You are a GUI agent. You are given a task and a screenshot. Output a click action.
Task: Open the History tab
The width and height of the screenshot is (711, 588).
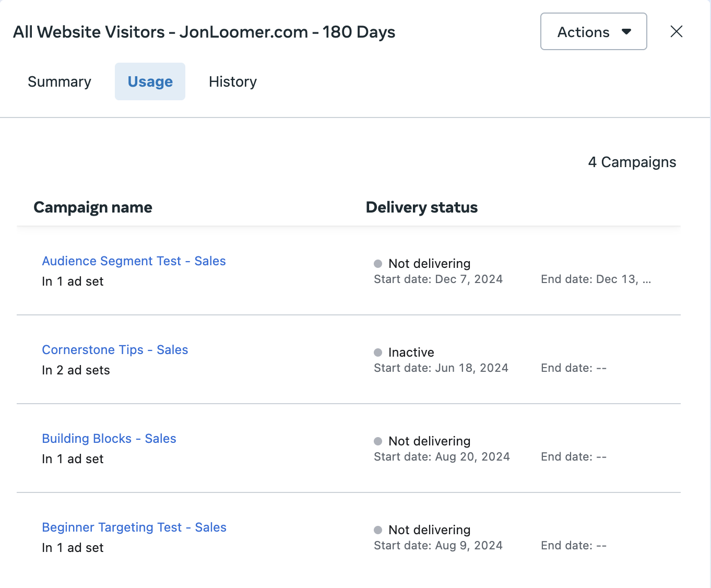pos(233,81)
